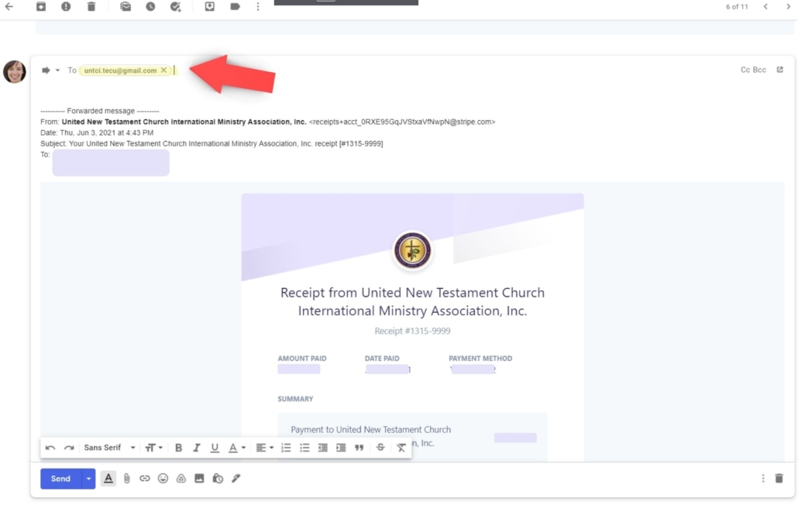Go to the older conversation
The image size is (798, 532).
[789, 7]
